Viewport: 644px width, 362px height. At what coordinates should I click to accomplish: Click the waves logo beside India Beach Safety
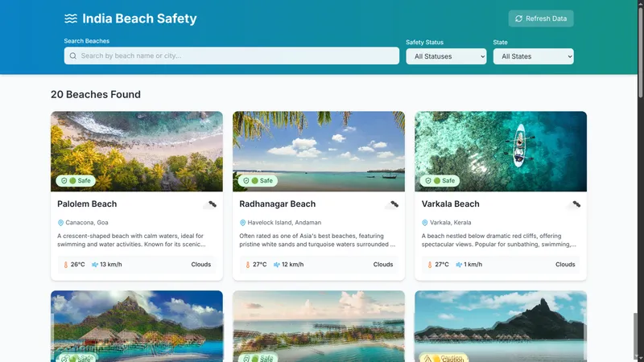point(71,19)
